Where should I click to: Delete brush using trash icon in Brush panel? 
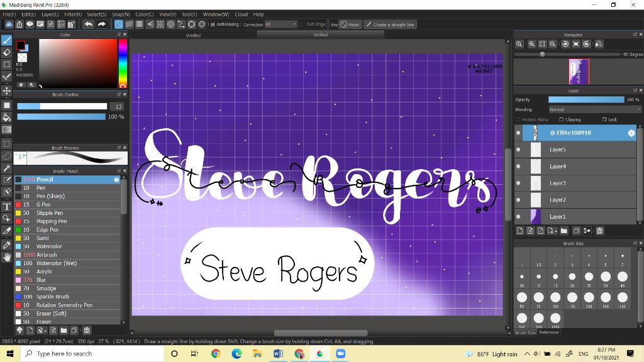pos(87,331)
